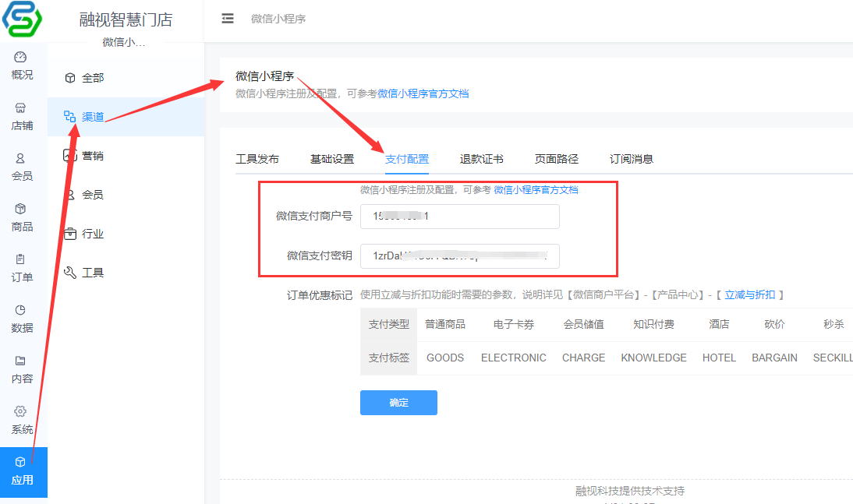Select 渠道 channel in the submenu
This screenshot has height=504, width=853.
(x=126, y=116)
